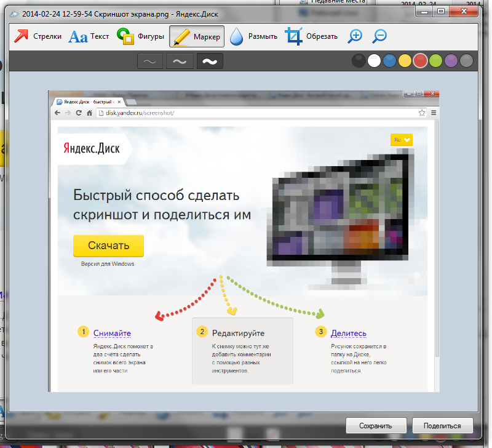
Task: Pick the white color swatch
Action: tap(374, 61)
